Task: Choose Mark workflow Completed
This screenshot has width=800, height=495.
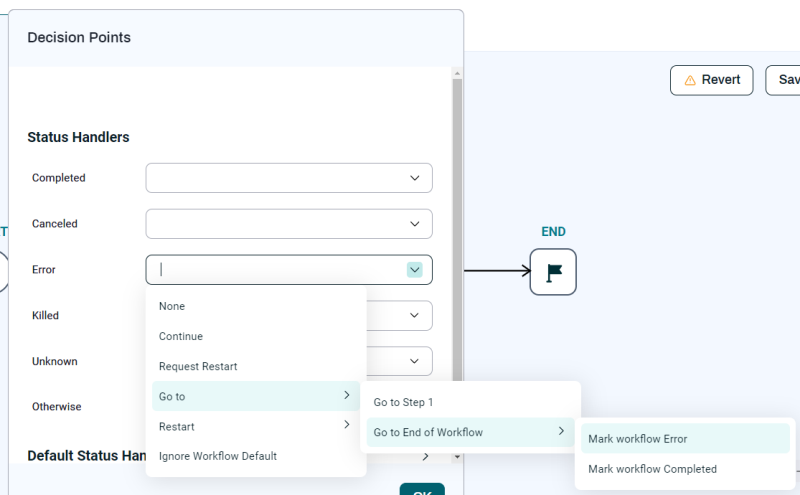Action: (x=652, y=468)
